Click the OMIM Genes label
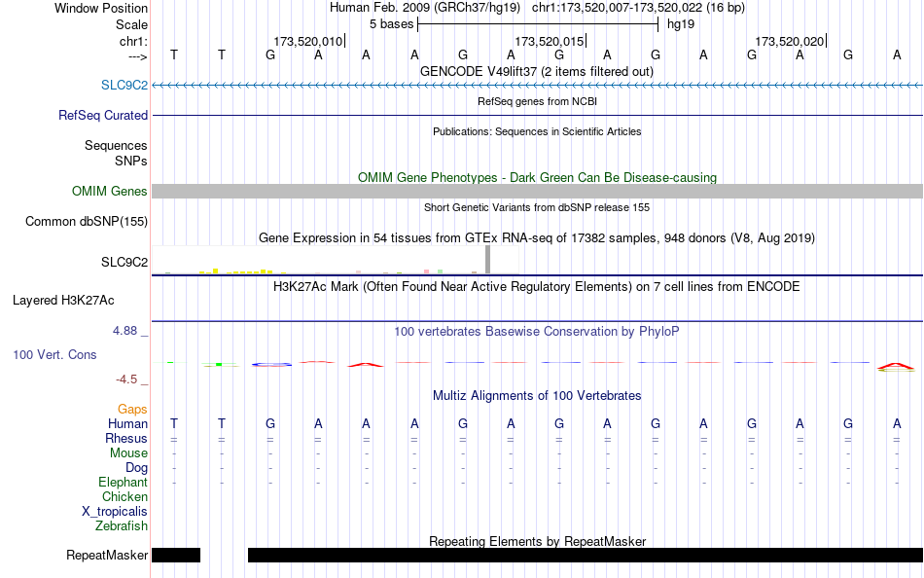The width and height of the screenshot is (924, 578). point(109,191)
